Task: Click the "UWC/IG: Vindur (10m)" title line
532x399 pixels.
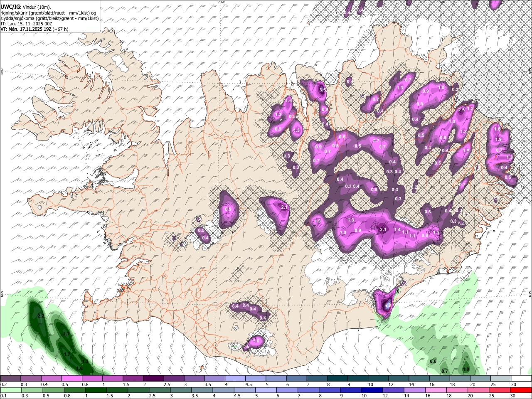Action: pyautogui.click(x=26, y=7)
